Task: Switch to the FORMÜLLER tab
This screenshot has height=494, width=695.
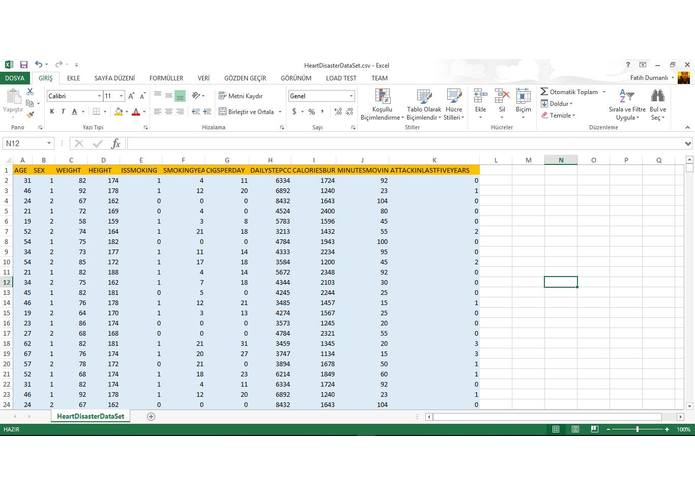Action: [166, 78]
